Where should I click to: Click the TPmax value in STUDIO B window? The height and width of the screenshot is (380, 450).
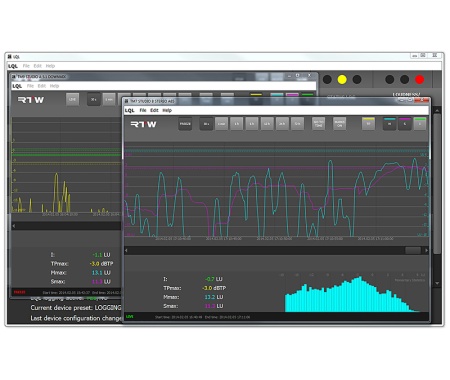pos(214,288)
